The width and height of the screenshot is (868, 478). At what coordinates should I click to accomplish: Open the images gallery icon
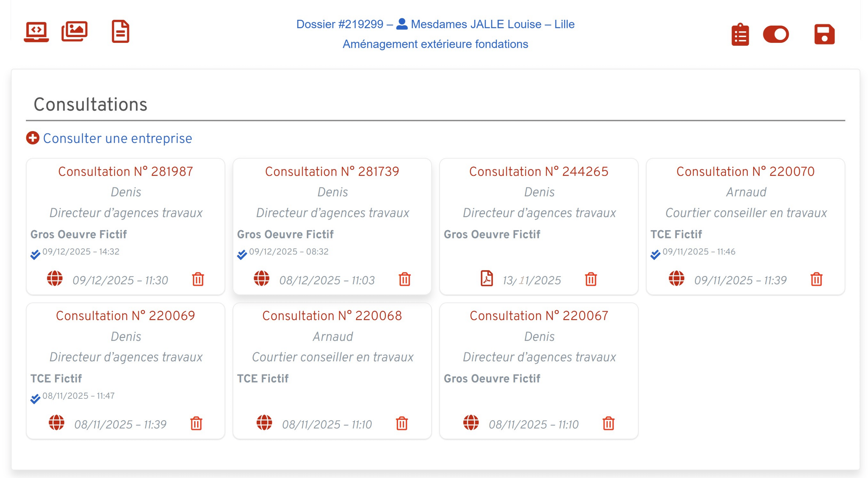click(74, 31)
